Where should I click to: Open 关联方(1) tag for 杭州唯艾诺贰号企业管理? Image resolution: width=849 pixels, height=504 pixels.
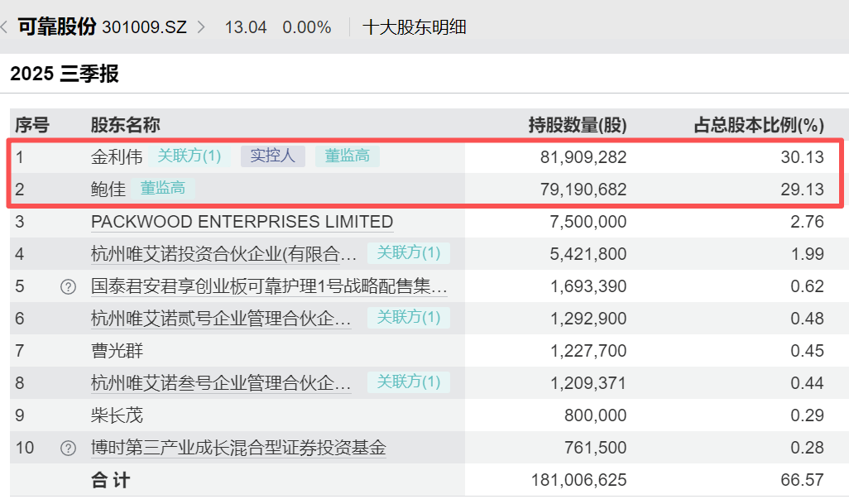click(409, 317)
